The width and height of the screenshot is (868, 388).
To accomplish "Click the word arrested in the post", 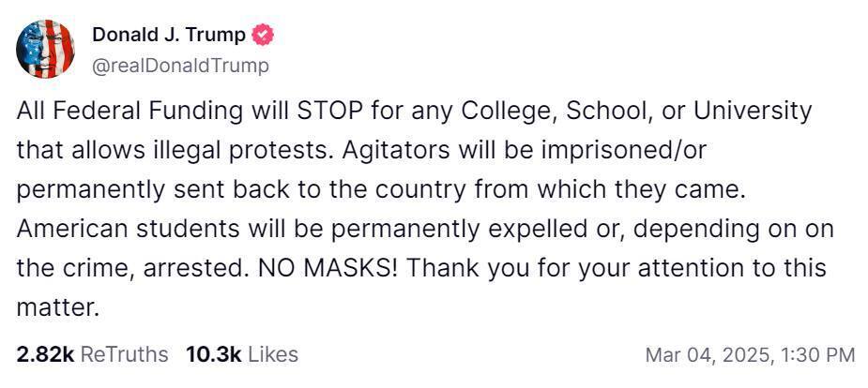I will point(195,267).
